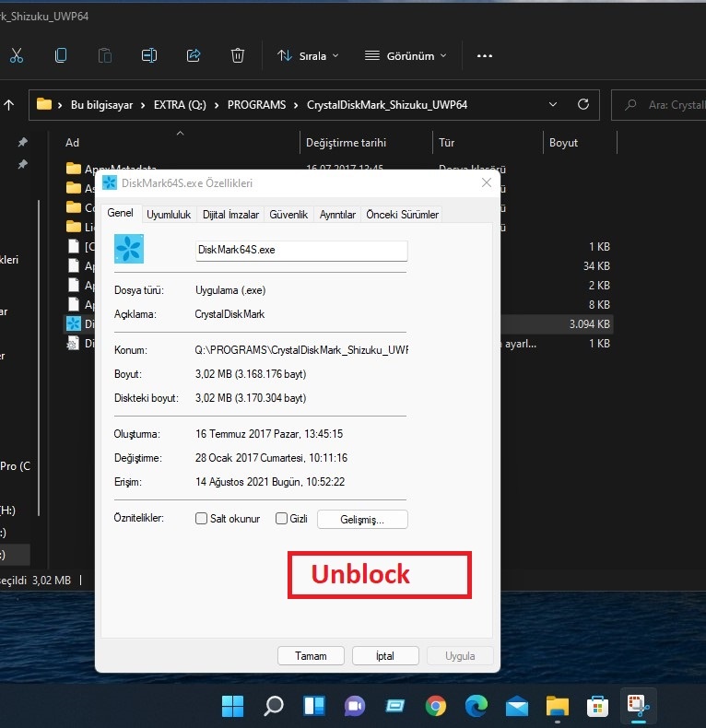Viewport: 706px width, 728px height.
Task: Click the Explorer search box
Action: tap(659, 105)
